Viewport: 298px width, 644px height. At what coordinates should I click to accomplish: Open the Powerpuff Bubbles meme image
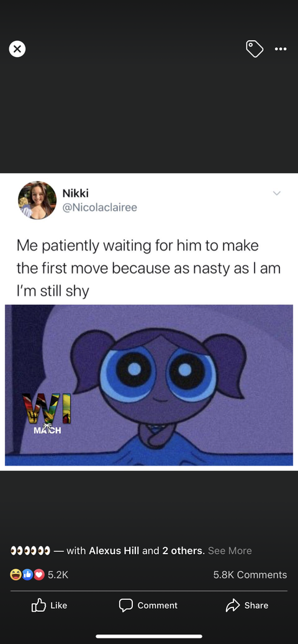(x=149, y=385)
